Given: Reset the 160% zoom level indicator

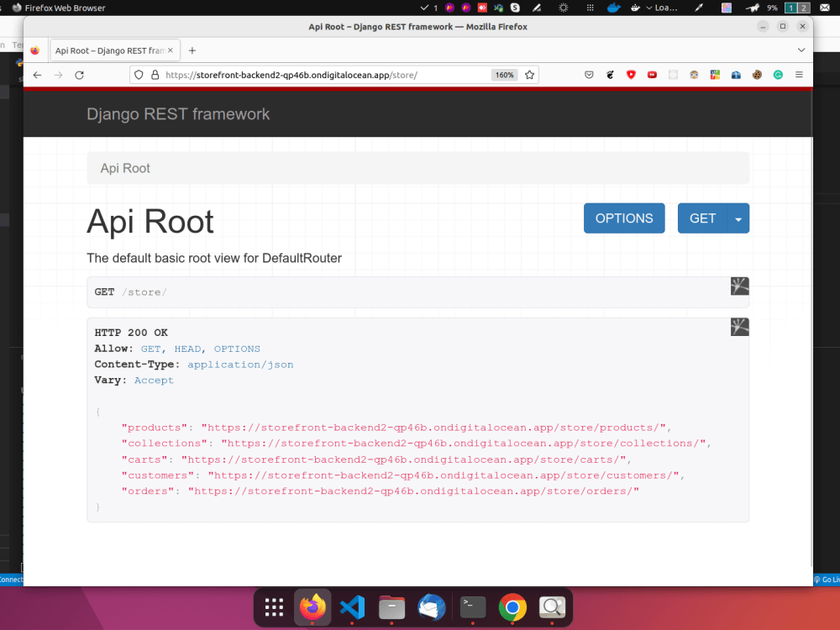Looking at the screenshot, I should (x=504, y=75).
